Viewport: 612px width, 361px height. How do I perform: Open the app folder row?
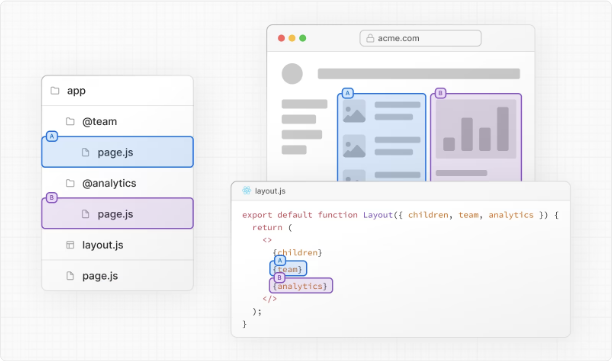click(117, 91)
